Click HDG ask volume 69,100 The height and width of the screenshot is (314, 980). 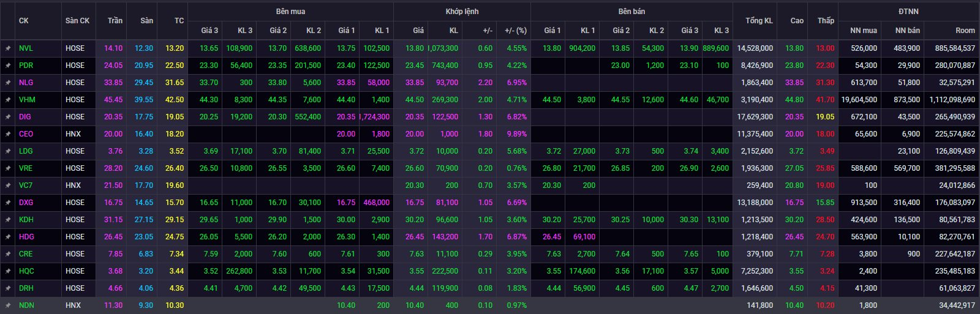coord(584,237)
